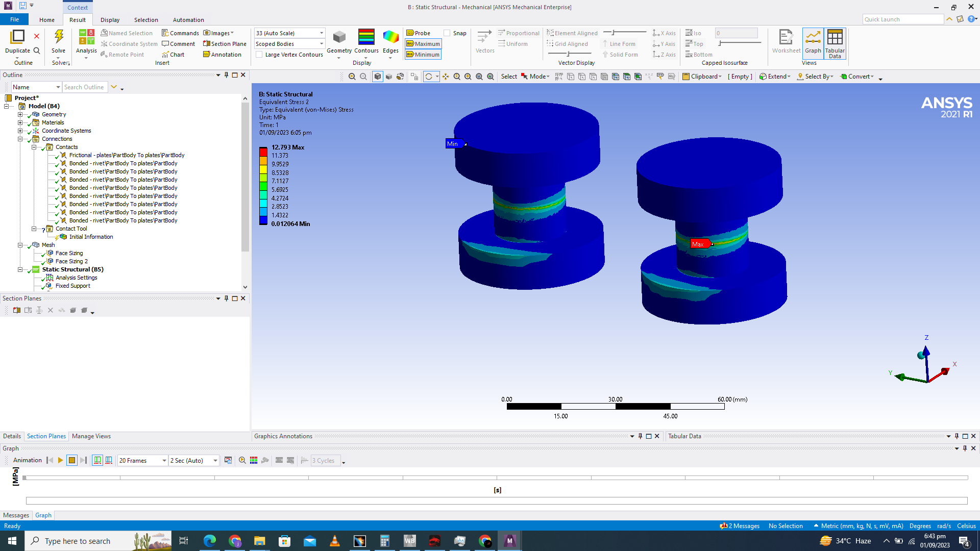The width and height of the screenshot is (980, 551).
Task: Click the Rotate tool in graphics toolbar
Action: [x=429, y=77]
